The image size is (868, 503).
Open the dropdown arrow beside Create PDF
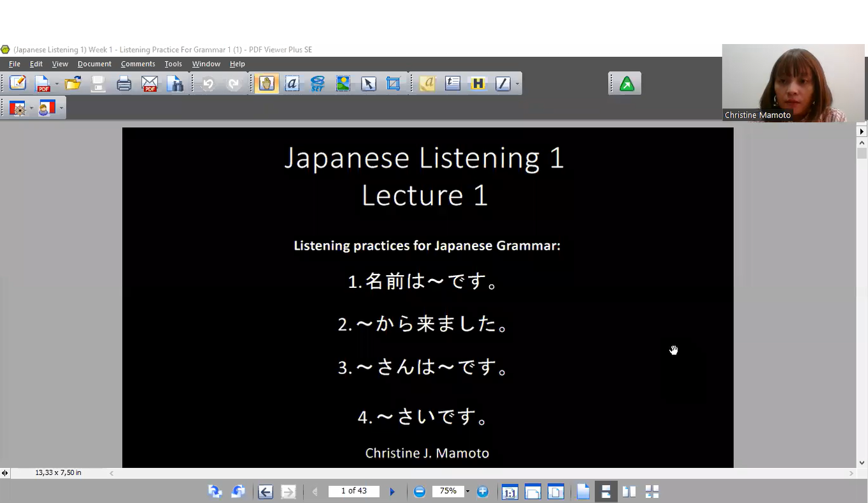tap(56, 84)
